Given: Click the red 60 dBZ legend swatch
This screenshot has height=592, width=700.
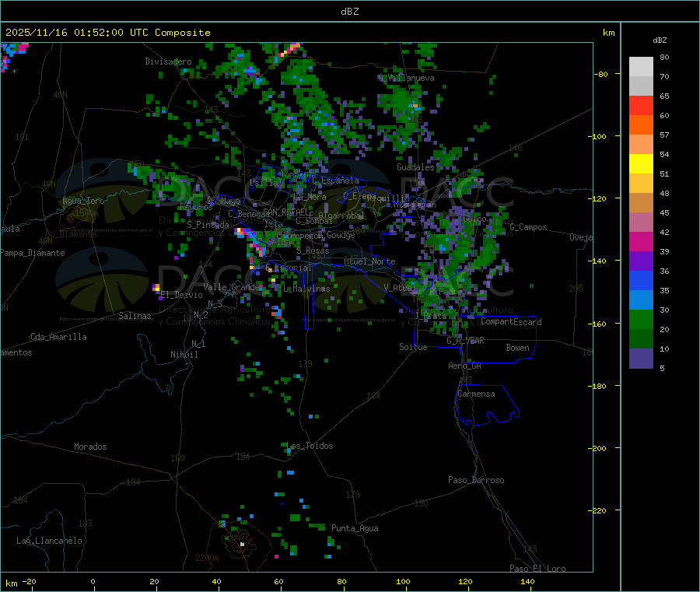Looking at the screenshot, I should pos(641,105).
